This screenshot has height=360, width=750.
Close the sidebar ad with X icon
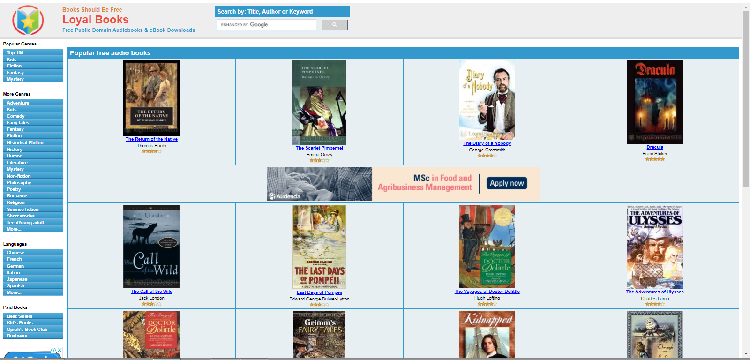pos(59,350)
